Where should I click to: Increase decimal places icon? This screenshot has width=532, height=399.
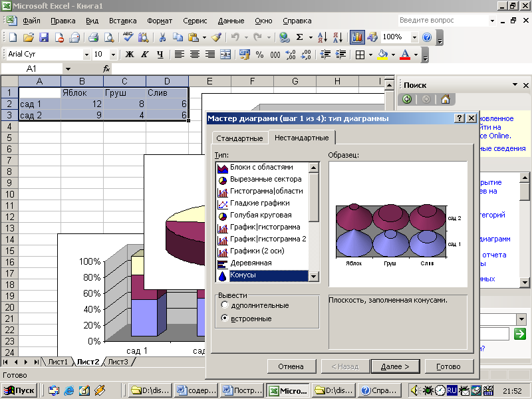tap(291, 55)
